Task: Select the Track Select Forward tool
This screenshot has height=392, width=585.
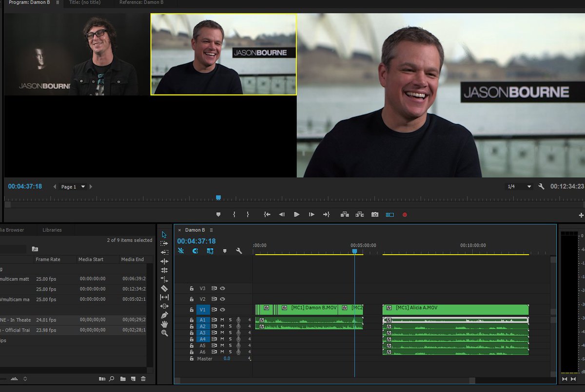Action: pos(164,243)
